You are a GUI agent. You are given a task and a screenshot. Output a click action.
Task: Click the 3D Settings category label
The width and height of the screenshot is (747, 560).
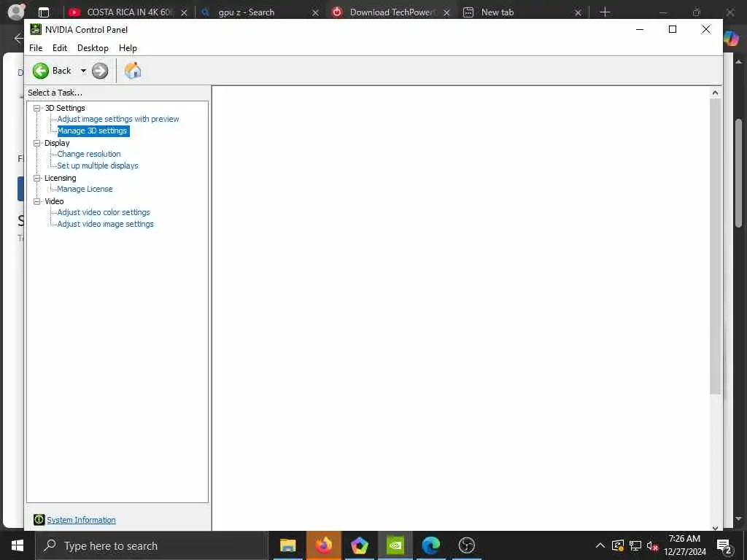(x=65, y=108)
